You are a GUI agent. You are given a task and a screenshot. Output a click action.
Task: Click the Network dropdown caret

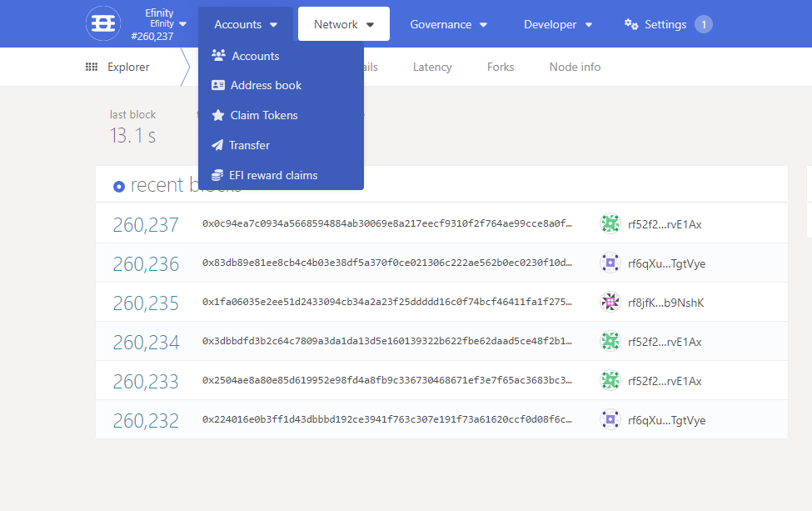(x=370, y=25)
